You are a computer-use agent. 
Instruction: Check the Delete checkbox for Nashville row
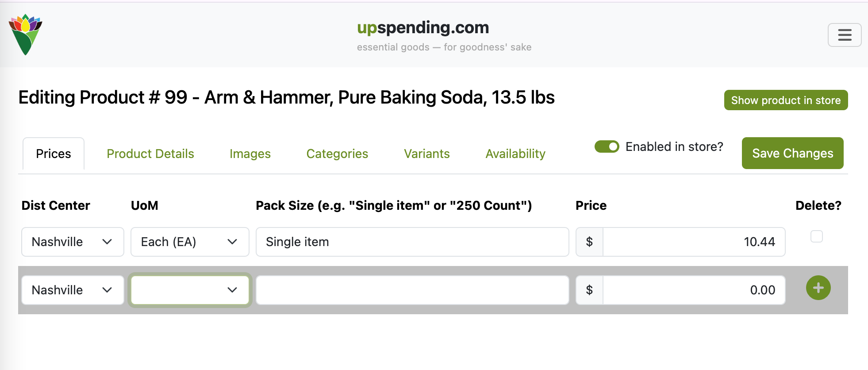[x=816, y=236]
